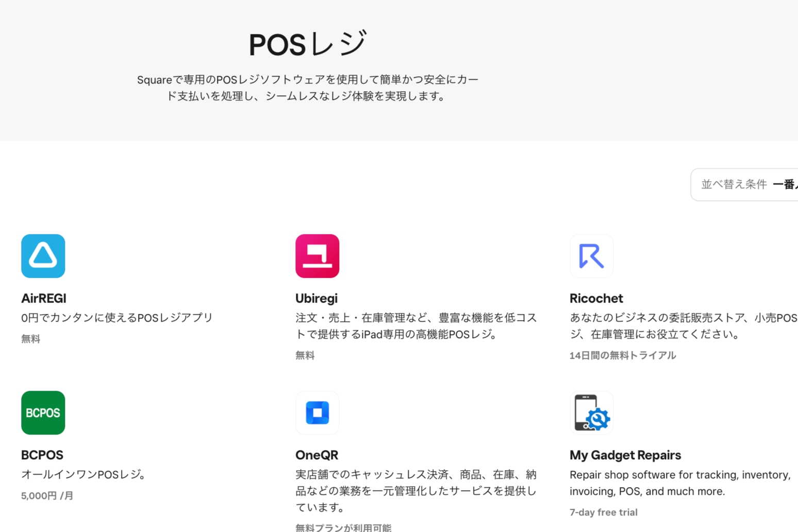The height and width of the screenshot is (532, 798).
Task: Open the Ubiregi pink app icon
Action: [x=318, y=256]
